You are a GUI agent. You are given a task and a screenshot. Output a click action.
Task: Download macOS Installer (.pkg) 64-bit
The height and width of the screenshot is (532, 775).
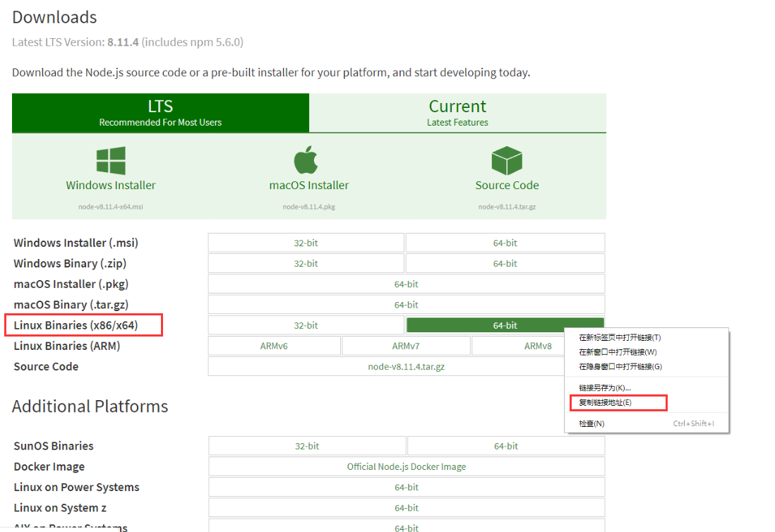point(407,284)
